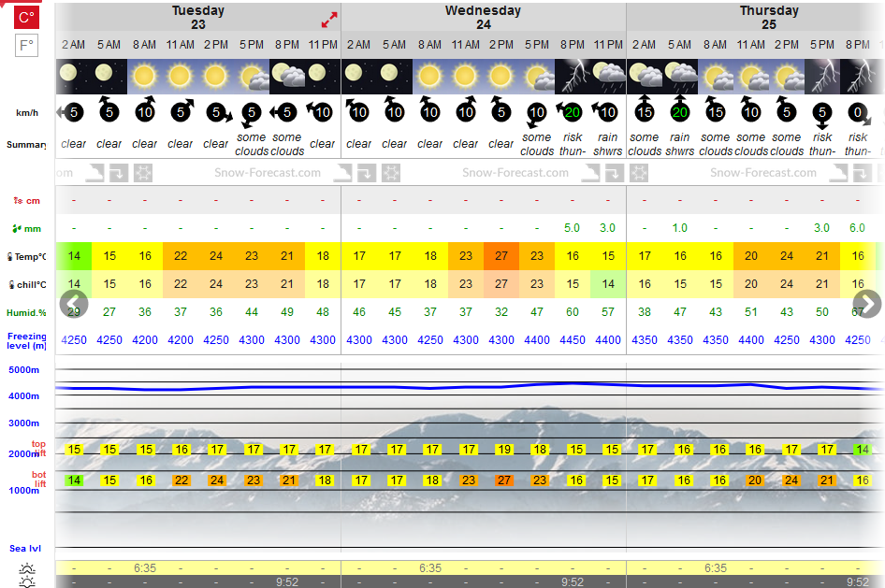Open Snow-Forecast.com link under Thursday
The width and height of the screenshot is (885, 588).
[763, 173]
